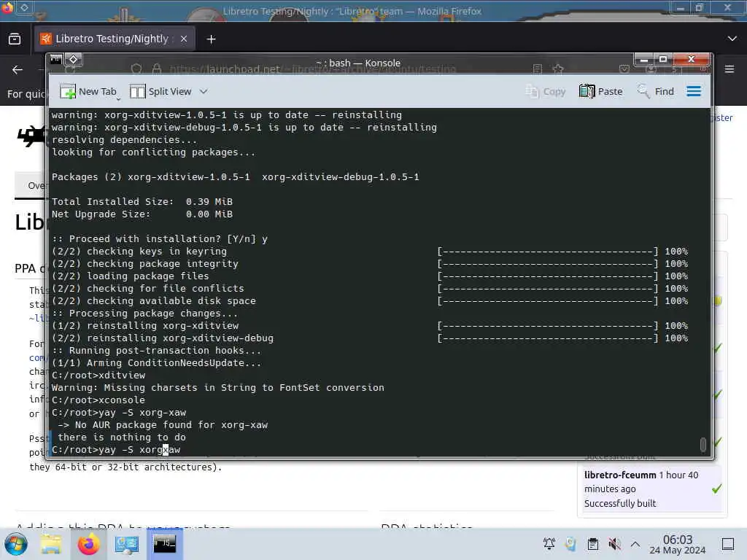Screen dimensions: 747x560
Task: Click 'Missing charsets in String to FontSet' warning
Action: (217, 388)
